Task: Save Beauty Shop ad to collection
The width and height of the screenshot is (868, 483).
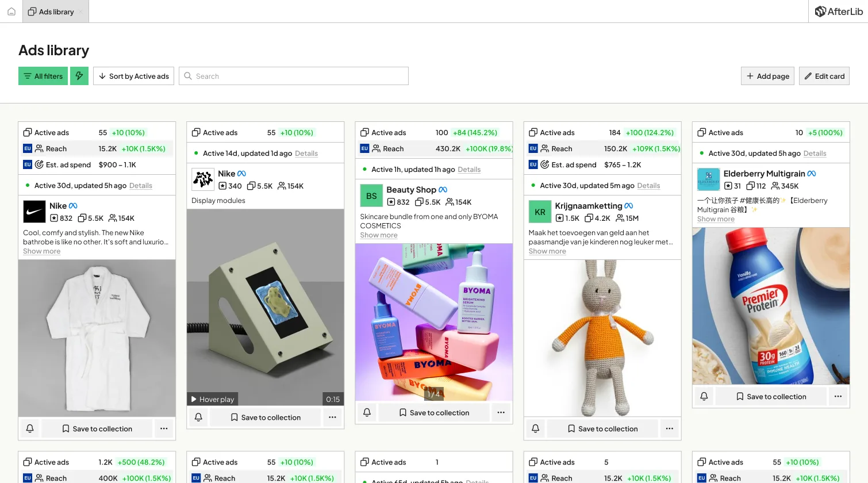Action: (x=434, y=412)
